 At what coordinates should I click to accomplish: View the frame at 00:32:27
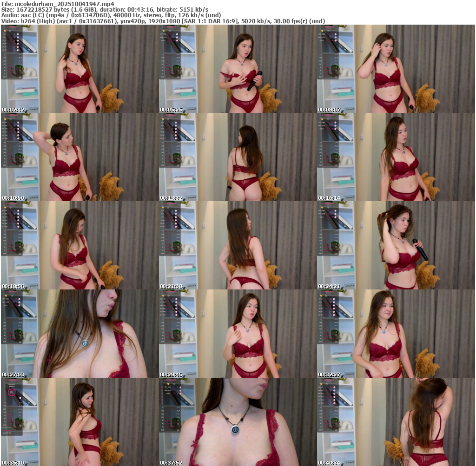[396, 334]
